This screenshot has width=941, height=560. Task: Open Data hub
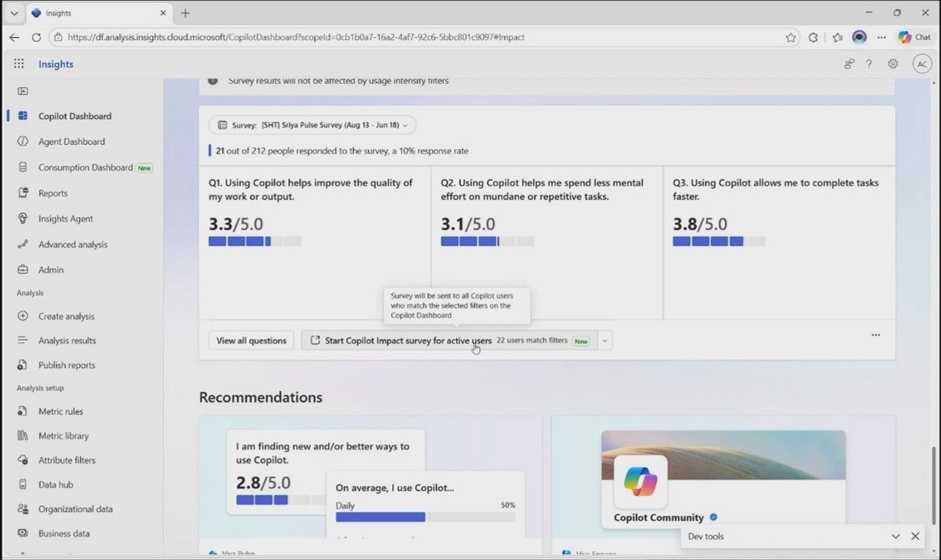pyautogui.click(x=56, y=484)
